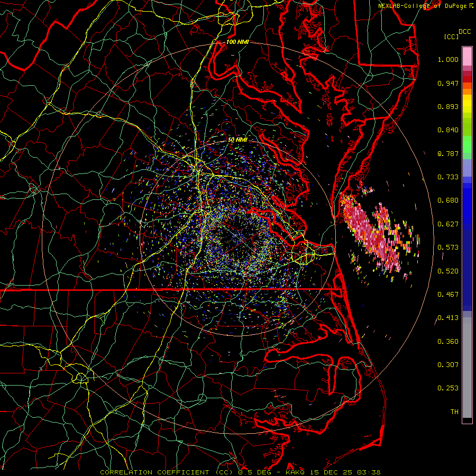Click the KAKQ radar site identifier
This screenshot has height=476, width=476.
point(296,472)
